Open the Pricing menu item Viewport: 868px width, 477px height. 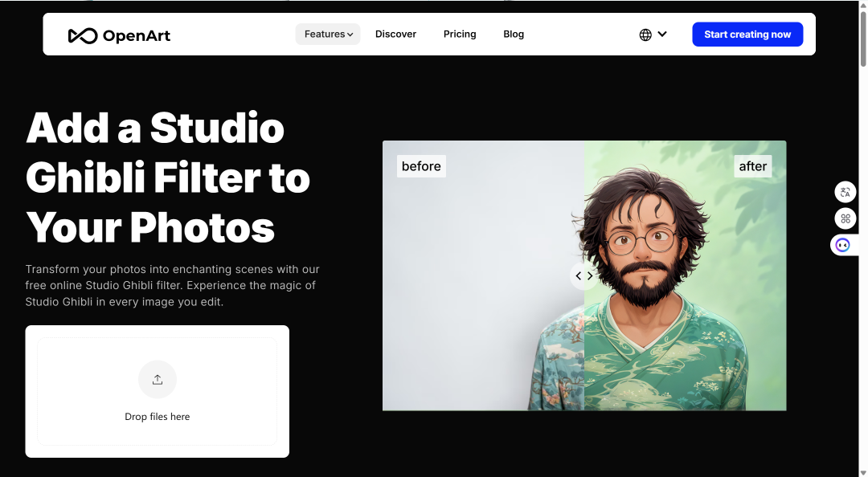[460, 35]
